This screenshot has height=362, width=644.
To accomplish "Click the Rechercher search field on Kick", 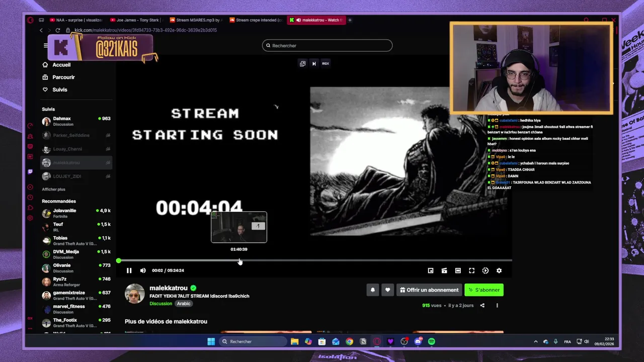I will click(327, 45).
